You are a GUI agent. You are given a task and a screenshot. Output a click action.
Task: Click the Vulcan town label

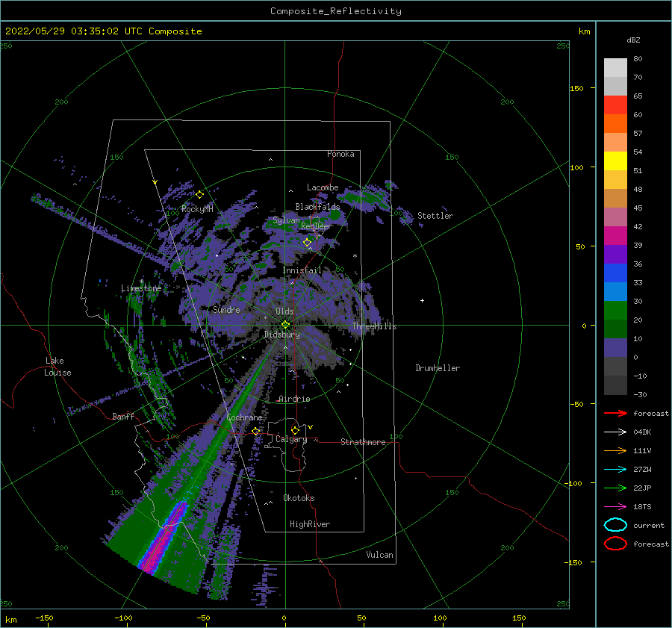(379, 555)
